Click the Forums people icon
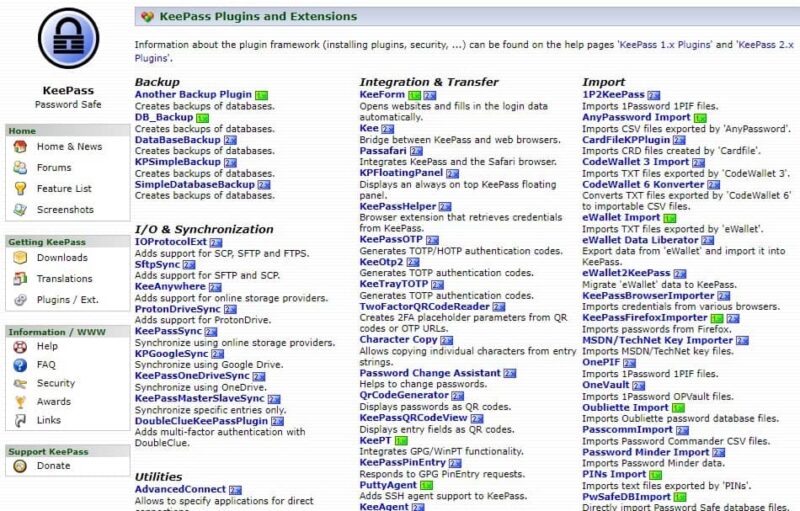800x511 pixels. click(x=20, y=167)
